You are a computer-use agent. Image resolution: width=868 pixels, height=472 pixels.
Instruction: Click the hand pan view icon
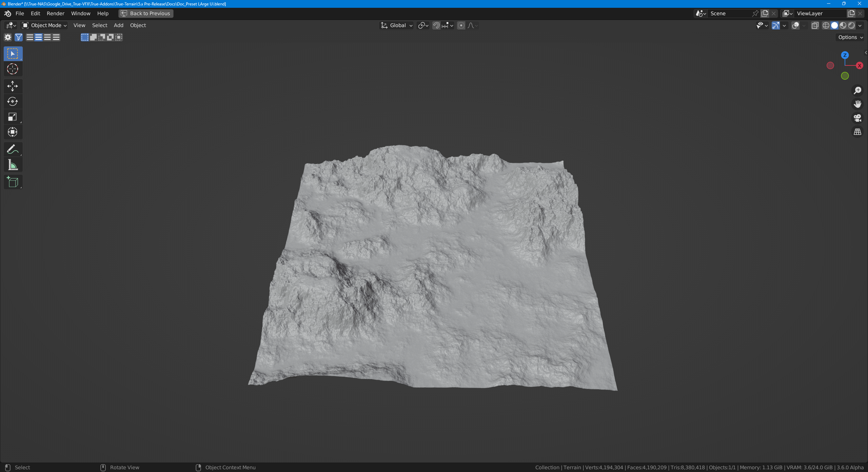tap(857, 104)
